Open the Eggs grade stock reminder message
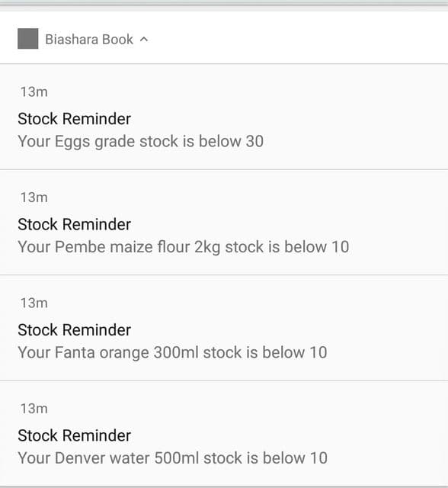The image size is (448, 488). [140, 142]
